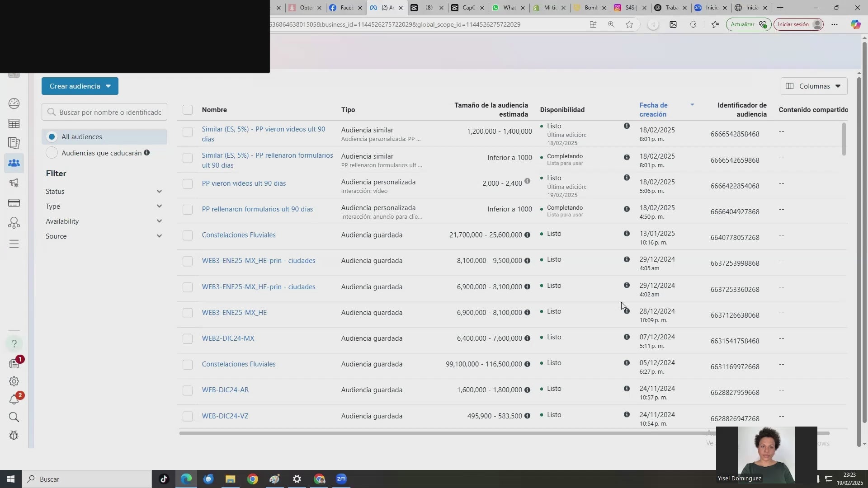868x488 pixels.
Task: Open Windows Start menu
Action: tap(11, 479)
